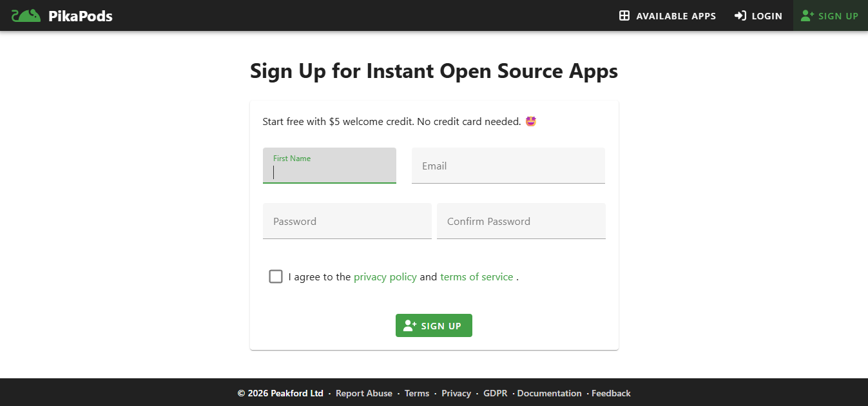Tick the privacy policy agreement checkbox
Screen dimensions: 868x406
pyautogui.click(x=276, y=276)
